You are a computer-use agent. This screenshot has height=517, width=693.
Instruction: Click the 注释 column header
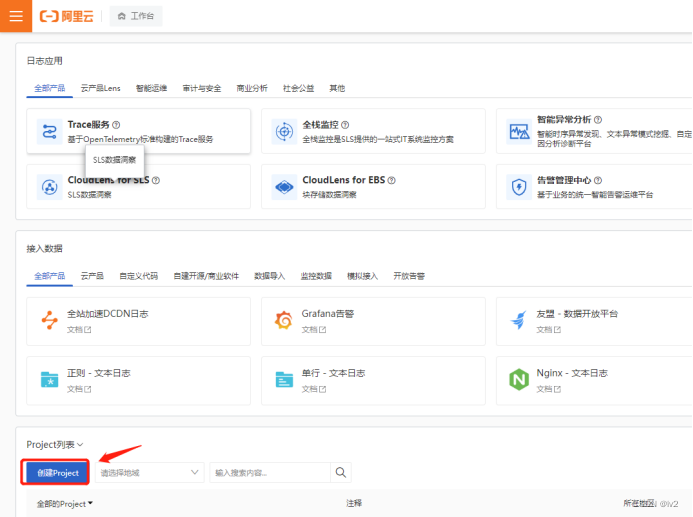point(354,503)
